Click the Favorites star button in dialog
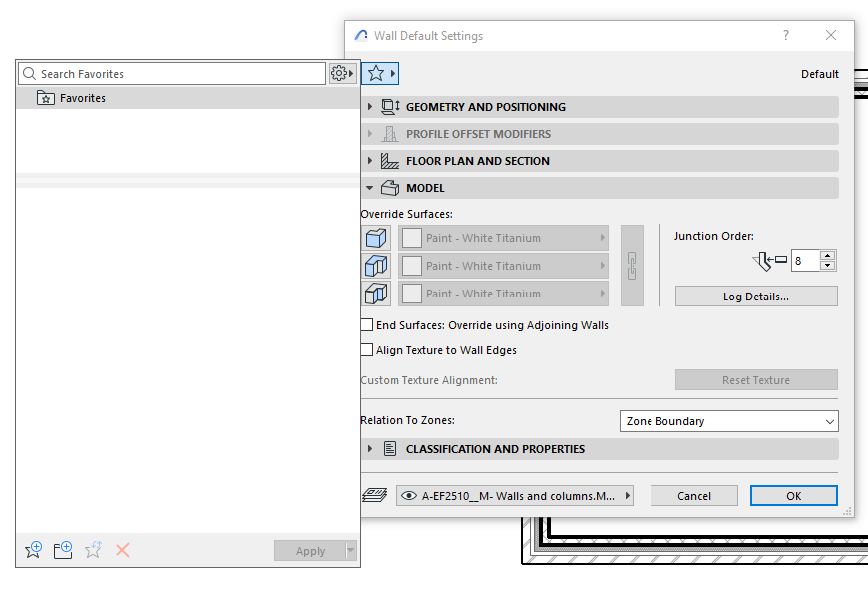 point(379,73)
